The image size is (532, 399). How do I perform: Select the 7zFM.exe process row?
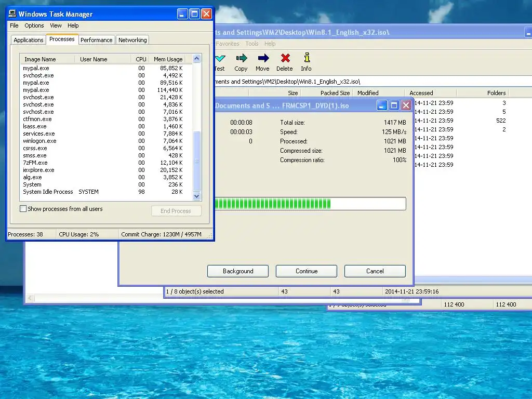tap(106, 163)
